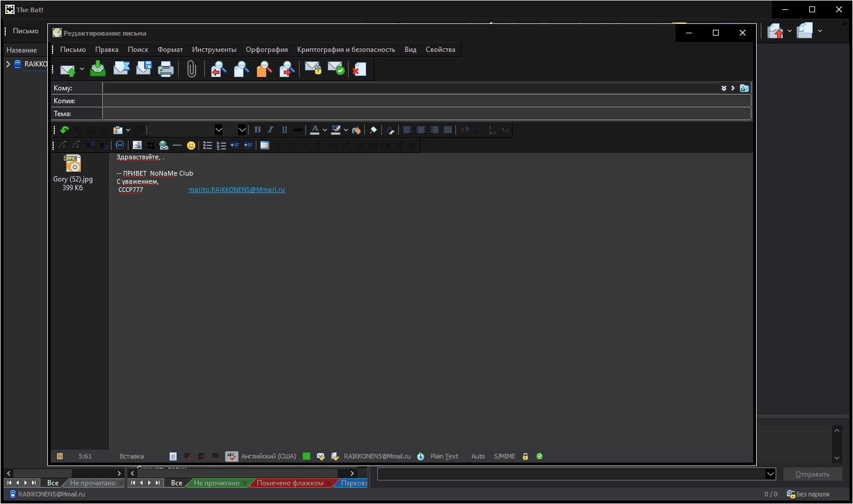Screen dimensions: 853x504
Task: Open the mailto:RAIKKONEN5@Mmail.ru link
Action: click(x=236, y=190)
